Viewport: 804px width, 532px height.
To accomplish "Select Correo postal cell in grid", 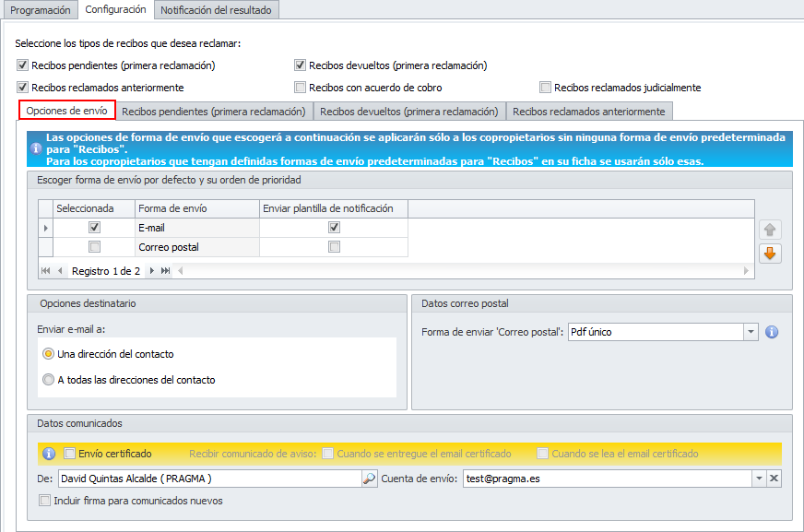I will coord(197,247).
